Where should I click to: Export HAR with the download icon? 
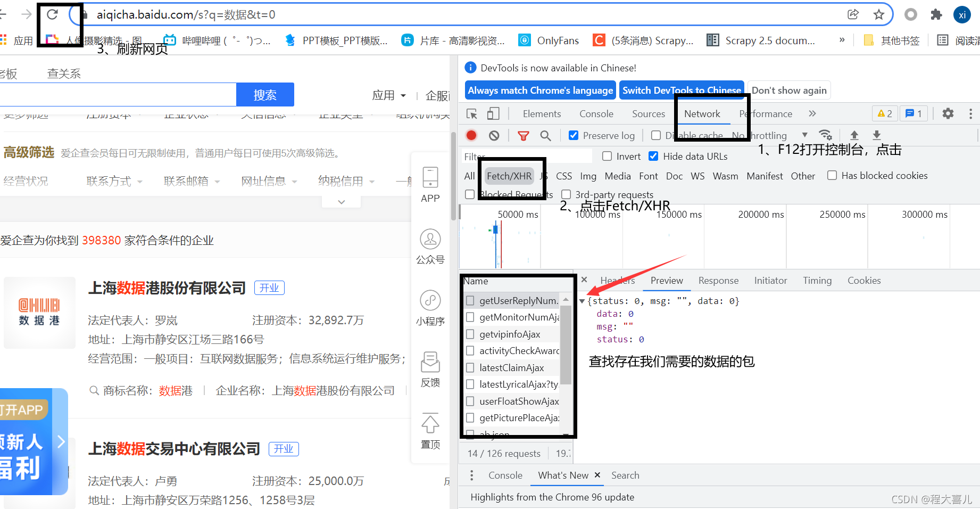click(x=877, y=135)
